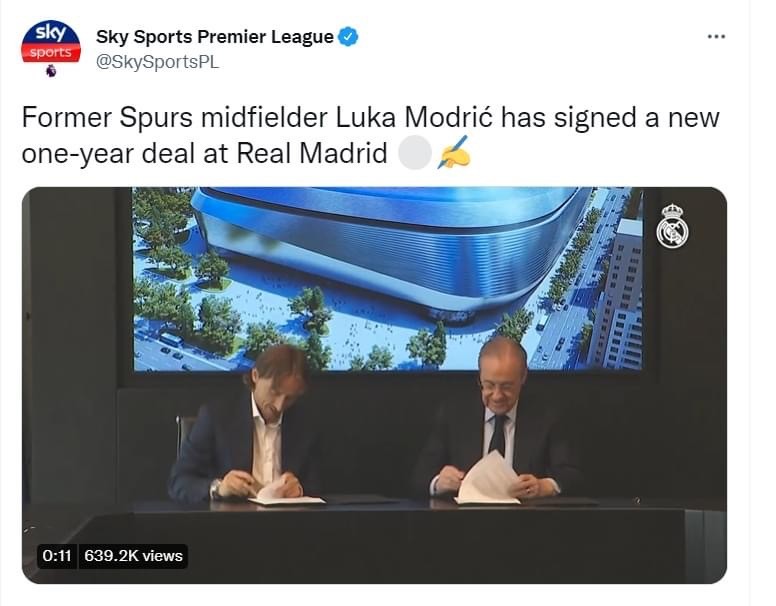Click the long-haired man signing on the left
Viewport: 776px width, 606px height.
[x=249, y=424]
